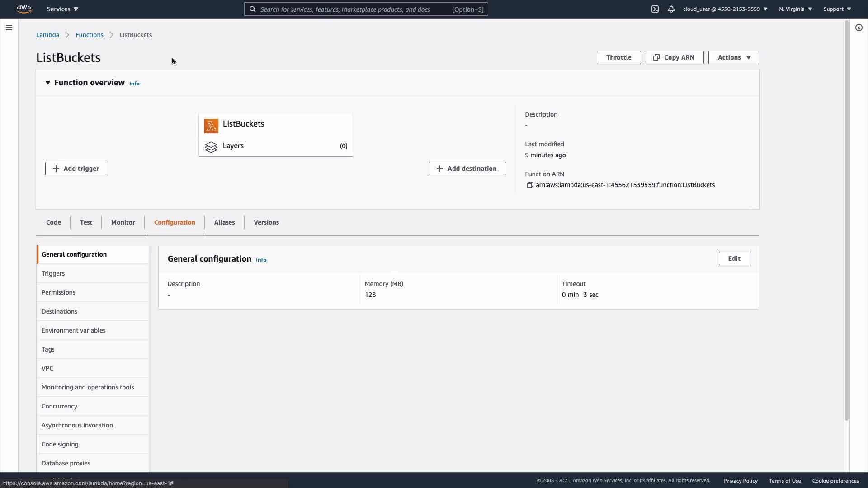
Task: Expand the Services menu
Action: pyautogui.click(x=62, y=9)
